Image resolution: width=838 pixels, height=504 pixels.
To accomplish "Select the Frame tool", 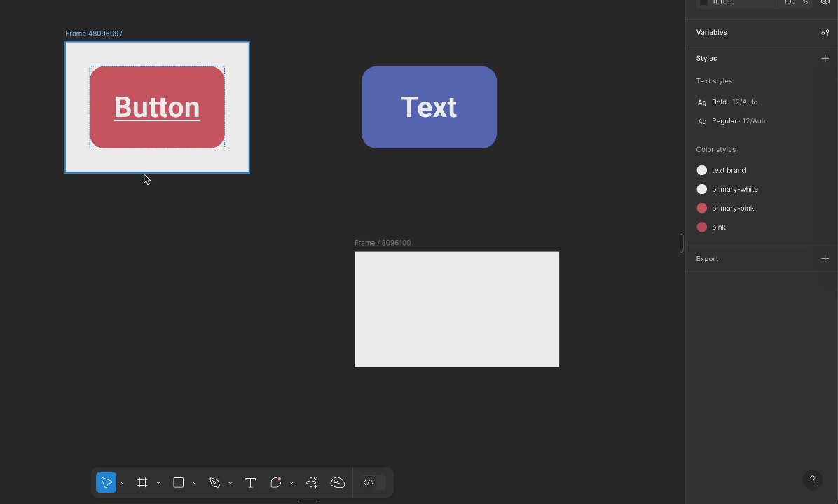I will tap(142, 482).
